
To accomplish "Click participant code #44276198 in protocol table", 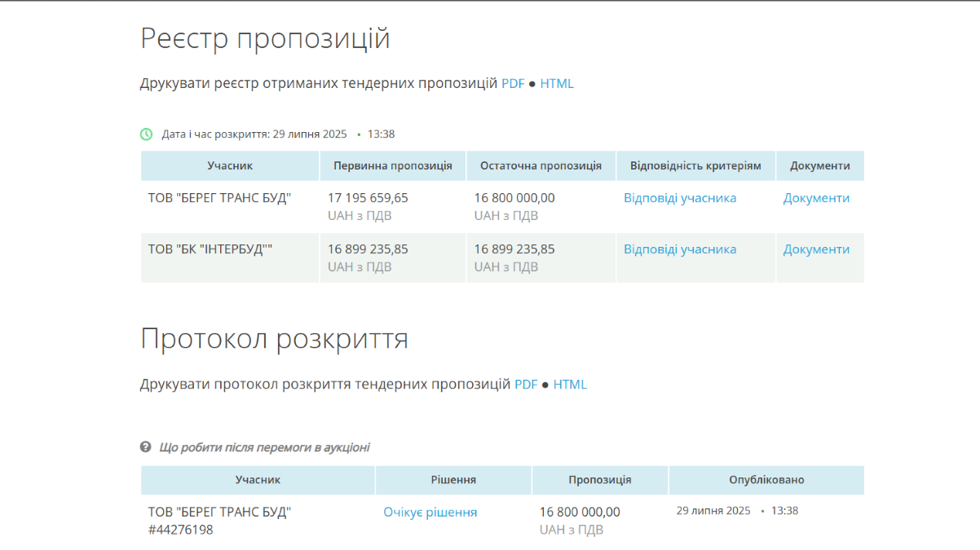I will 180,530.
